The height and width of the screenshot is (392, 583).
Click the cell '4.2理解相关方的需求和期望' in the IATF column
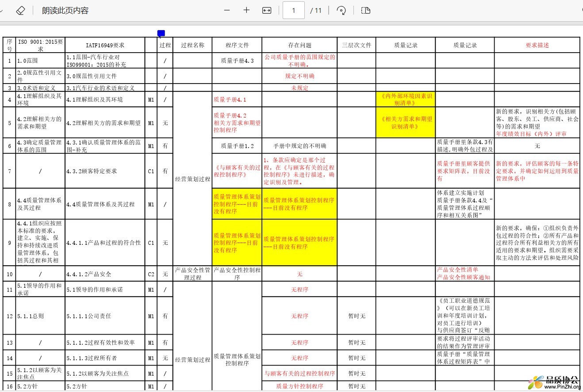[x=105, y=122]
